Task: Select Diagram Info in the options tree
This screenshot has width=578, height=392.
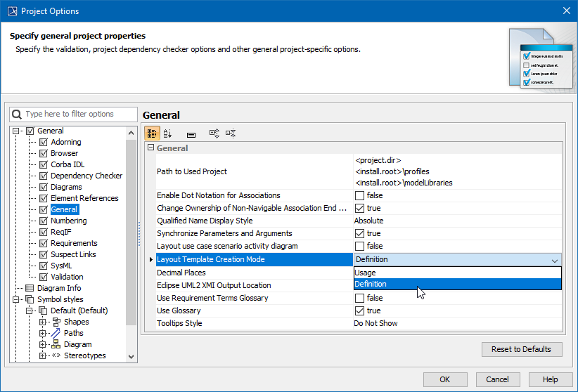Action: 58,288
